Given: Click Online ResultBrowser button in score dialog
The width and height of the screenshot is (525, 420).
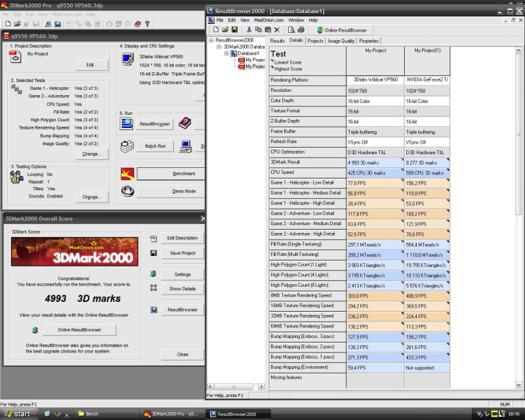Looking at the screenshot, I should pyautogui.click(x=79, y=330).
